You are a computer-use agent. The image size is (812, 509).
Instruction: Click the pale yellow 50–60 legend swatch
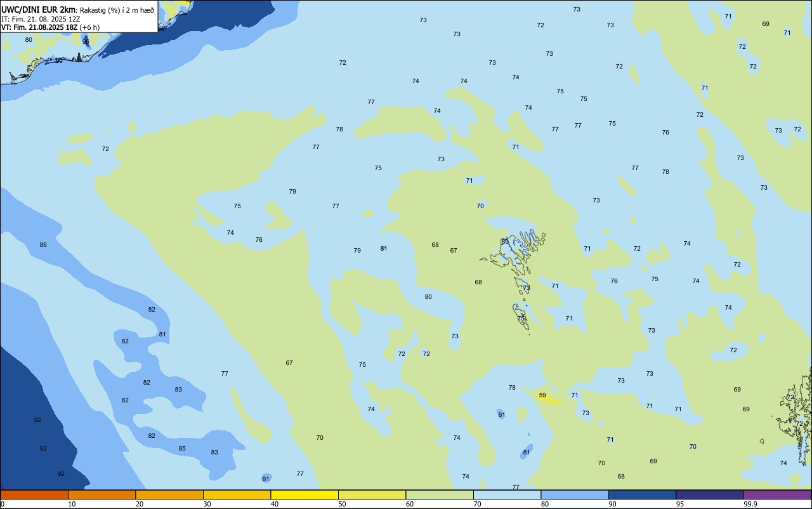coord(372,494)
